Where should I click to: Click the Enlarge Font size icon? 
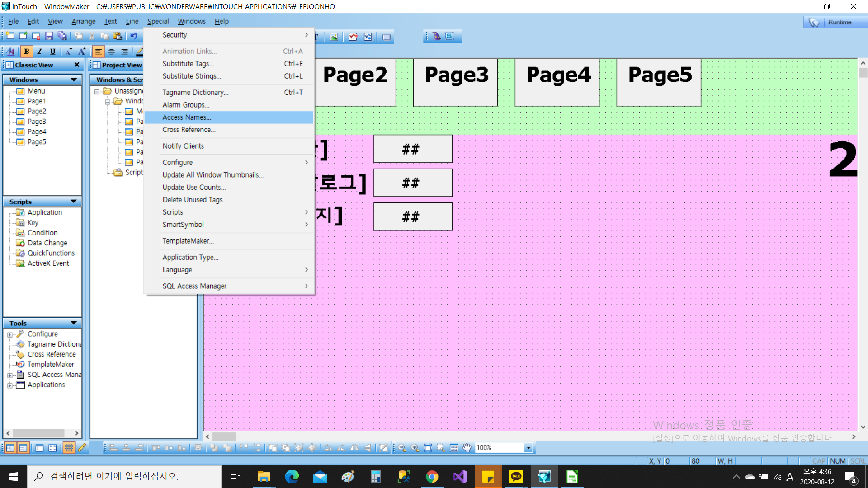82,52
